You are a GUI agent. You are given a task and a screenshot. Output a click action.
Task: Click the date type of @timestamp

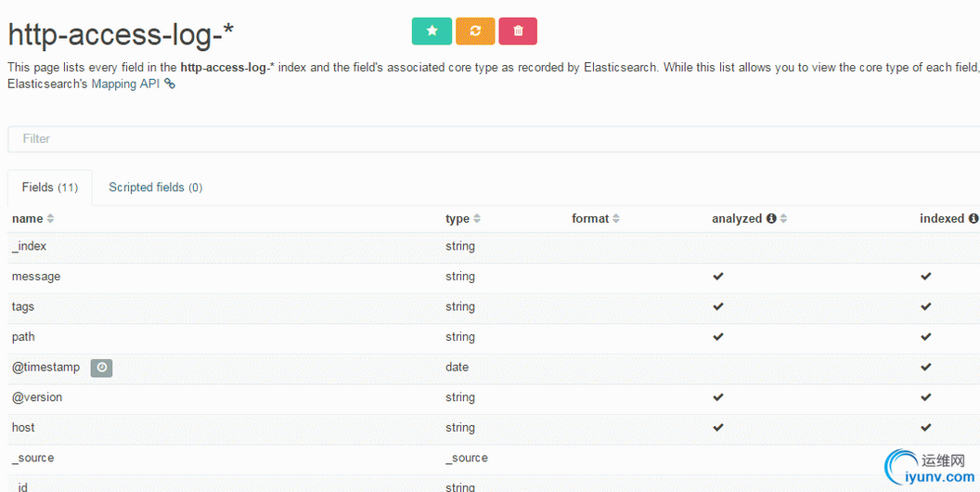(x=457, y=367)
